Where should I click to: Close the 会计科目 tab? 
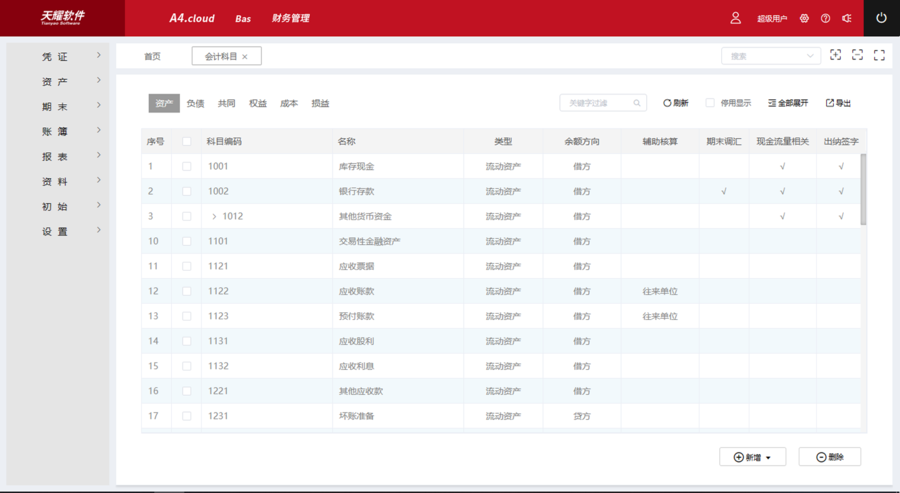(245, 57)
